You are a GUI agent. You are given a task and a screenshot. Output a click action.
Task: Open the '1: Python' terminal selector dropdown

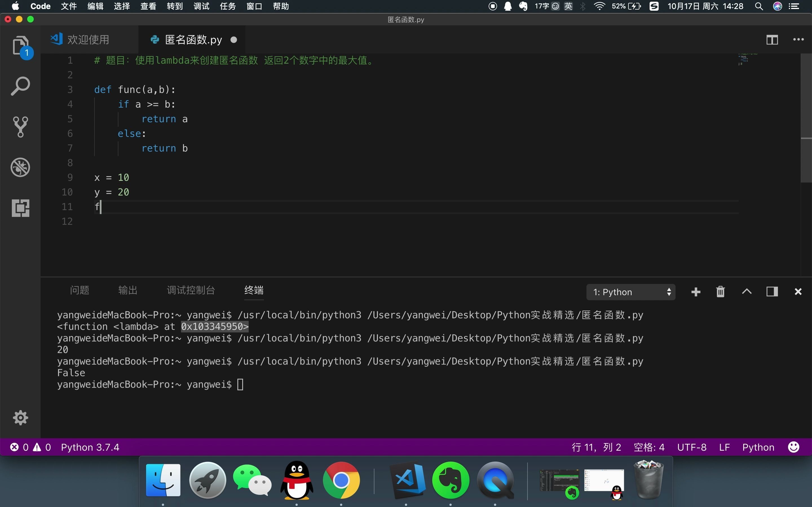[630, 292]
